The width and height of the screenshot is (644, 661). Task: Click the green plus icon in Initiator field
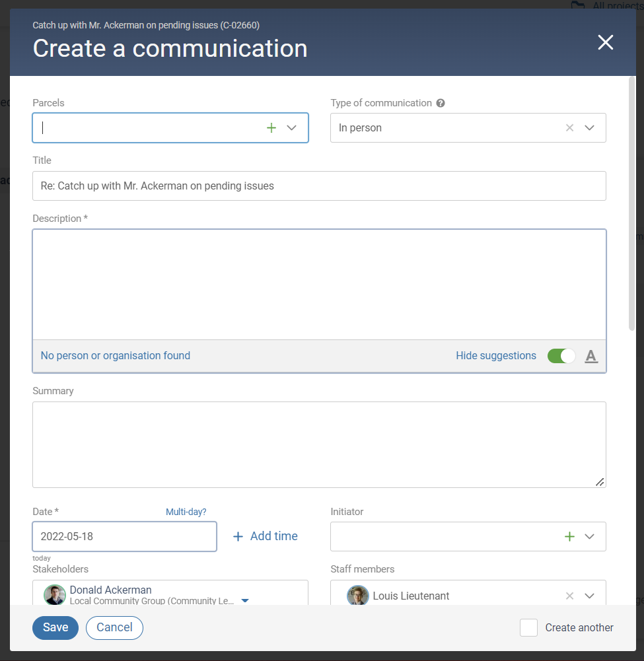tap(569, 536)
